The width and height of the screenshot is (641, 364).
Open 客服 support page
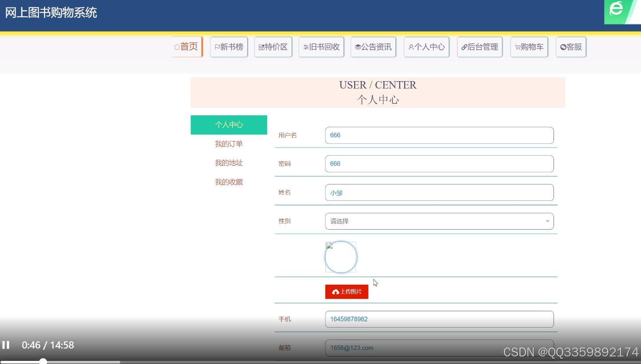click(571, 47)
